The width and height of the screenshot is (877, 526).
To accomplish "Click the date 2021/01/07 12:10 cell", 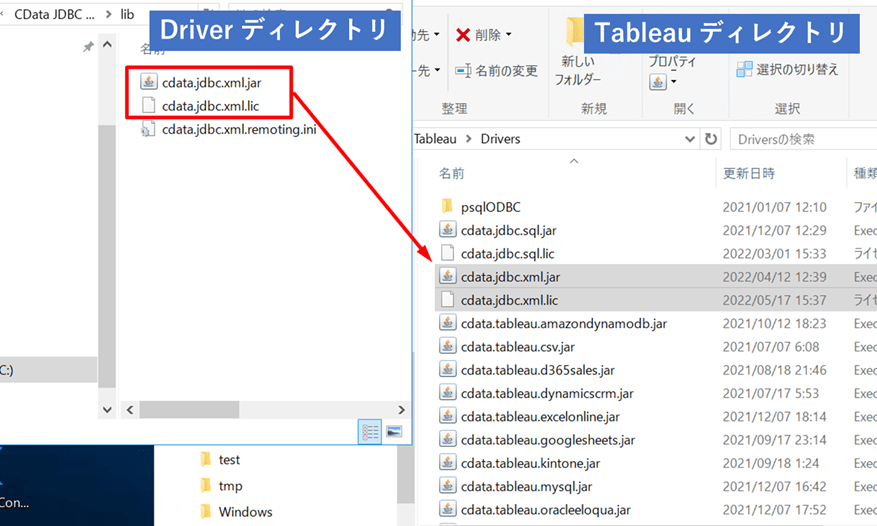I will tap(774, 208).
